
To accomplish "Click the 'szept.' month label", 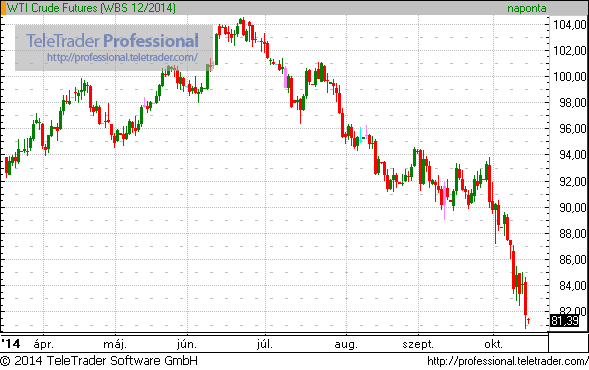I will [418, 344].
